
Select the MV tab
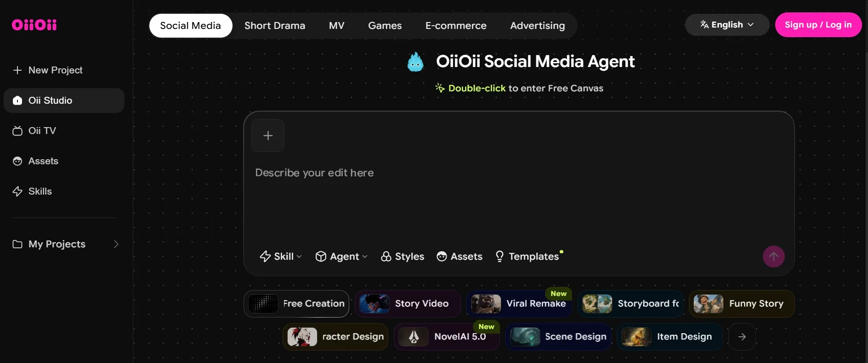pos(336,26)
